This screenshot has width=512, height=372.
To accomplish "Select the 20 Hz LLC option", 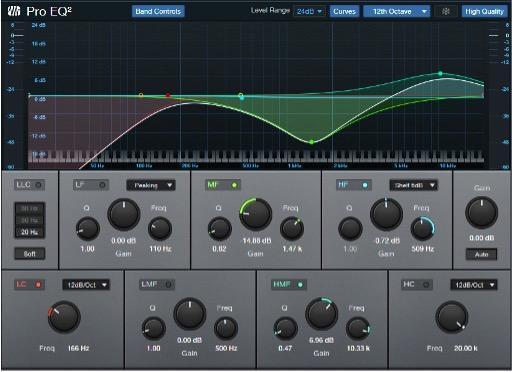I will coord(29,232).
